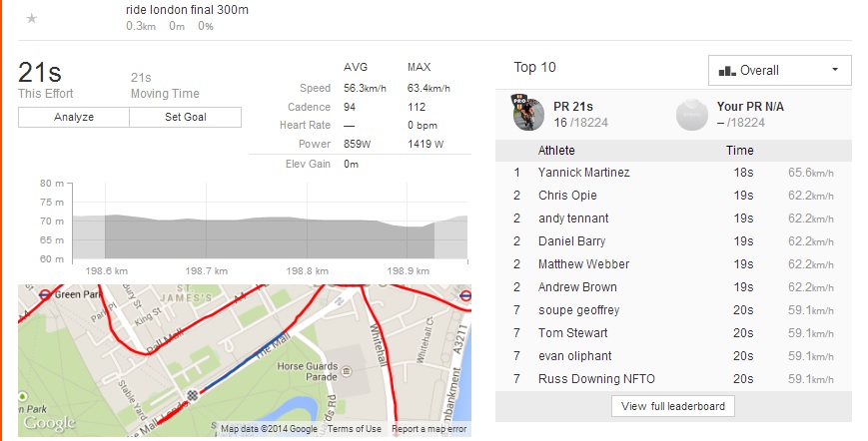Open Yannick Martinez athlete profile
868x441 pixels.
coord(583,173)
